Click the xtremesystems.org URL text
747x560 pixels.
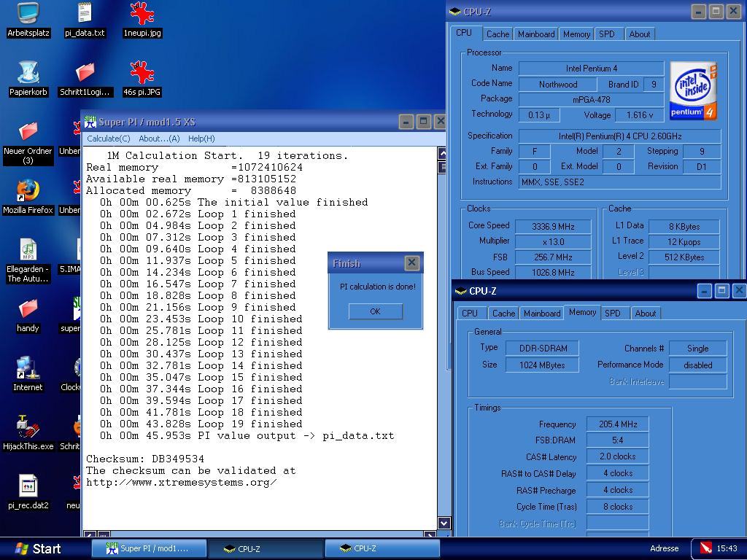click(x=181, y=483)
